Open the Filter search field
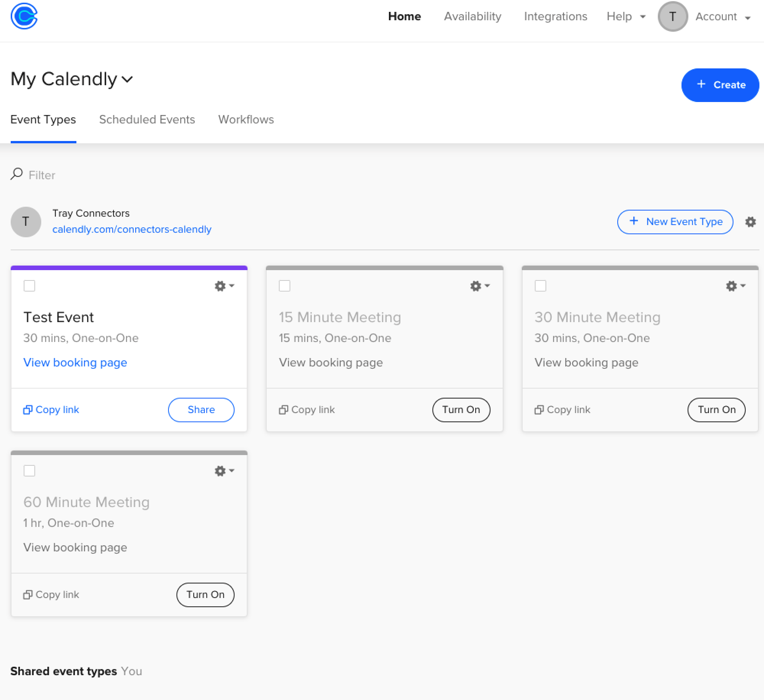 pos(41,175)
